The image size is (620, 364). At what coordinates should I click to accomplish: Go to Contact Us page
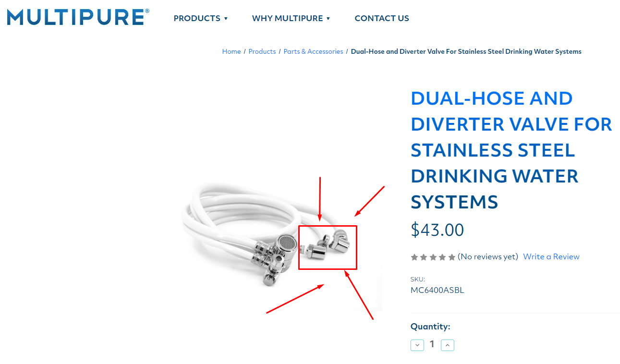click(382, 18)
